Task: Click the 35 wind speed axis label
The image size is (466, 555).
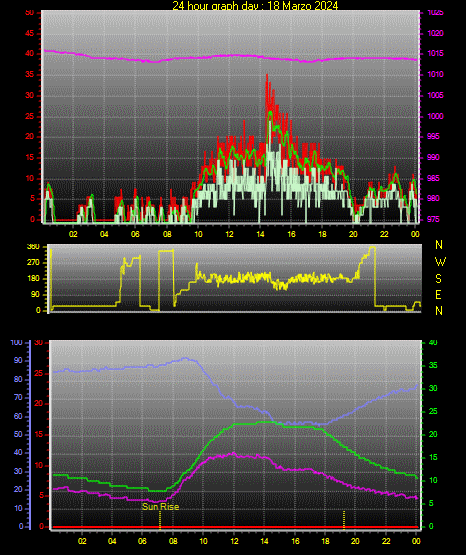Action: 30,75
